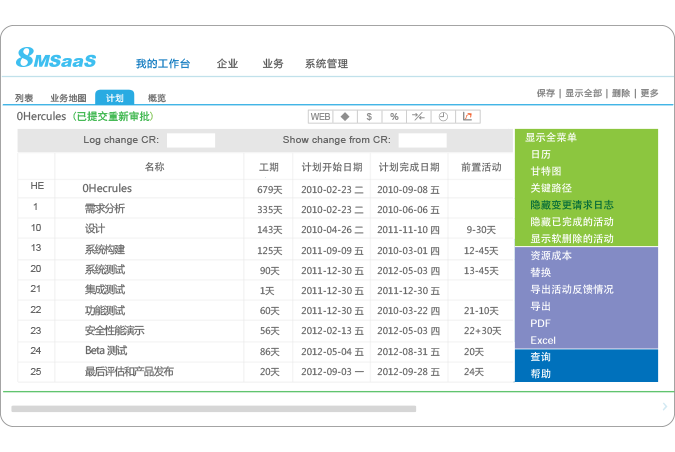Choose 导出活动反馈情况 menu entry

pos(572,289)
